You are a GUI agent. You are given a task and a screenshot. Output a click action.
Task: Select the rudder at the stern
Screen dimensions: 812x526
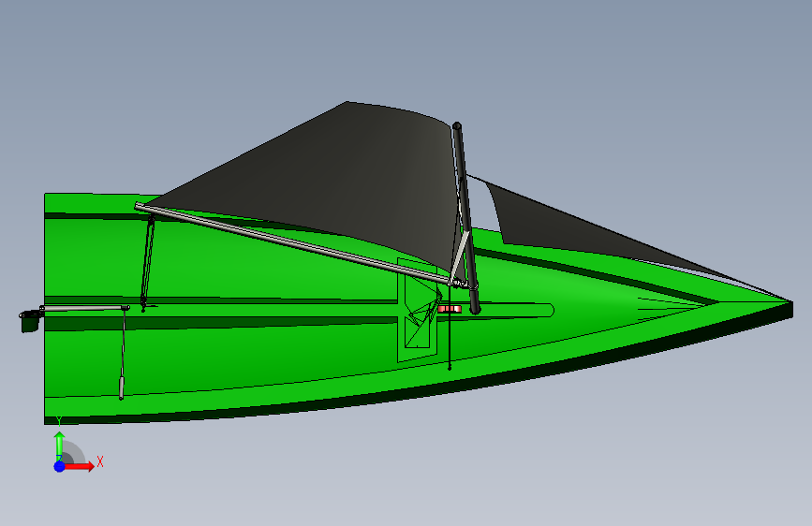pyautogui.click(x=30, y=322)
